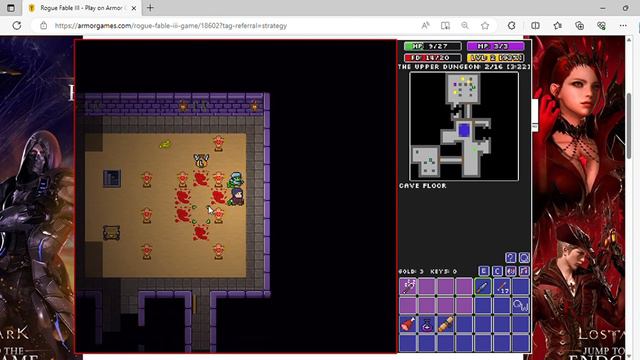The height and width of the screenshot is (360, 640).
Task: Click the treasure chest in the room
Action: pos(111,233)
